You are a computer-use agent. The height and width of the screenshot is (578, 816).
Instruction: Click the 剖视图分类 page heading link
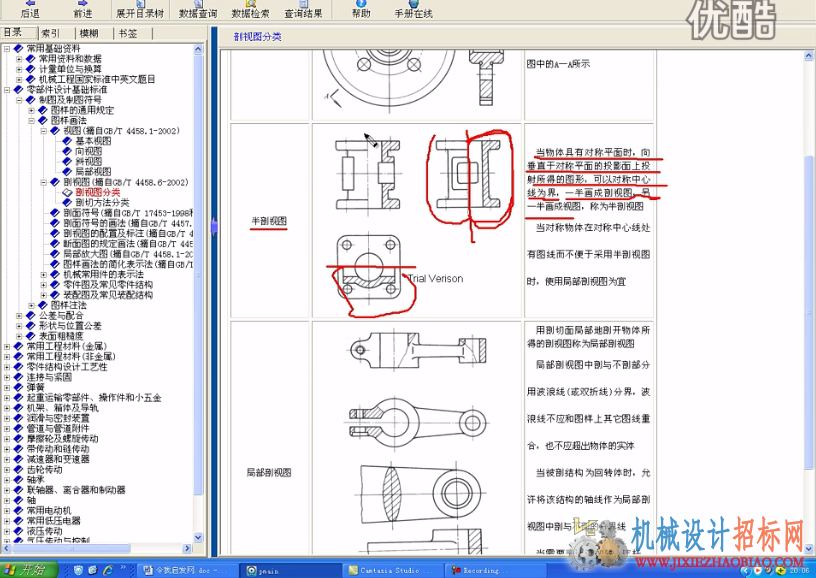pos(258,36)
